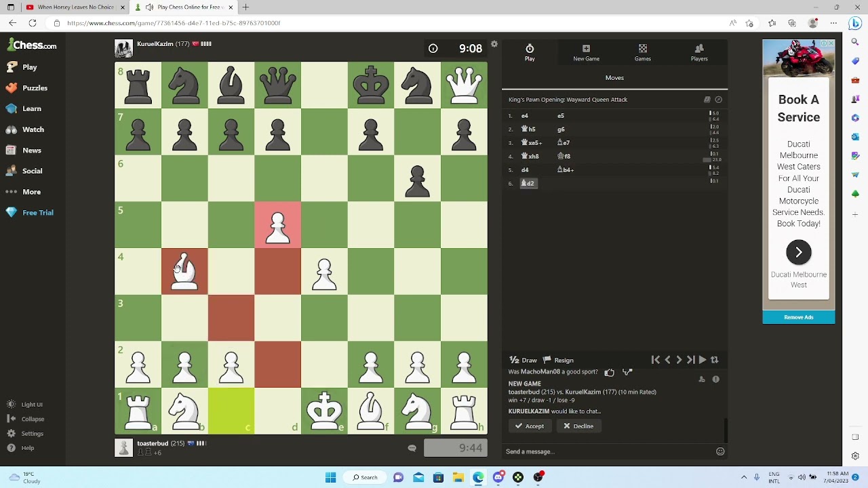The image size is (868, 488).
Task: Open the Social section in the sidebar
Action: click(x=24, y=171)
